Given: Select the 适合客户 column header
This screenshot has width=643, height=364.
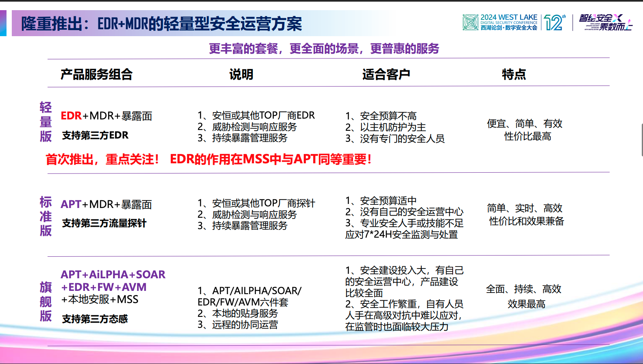Looking at the screenshot, I should [386, 74].
